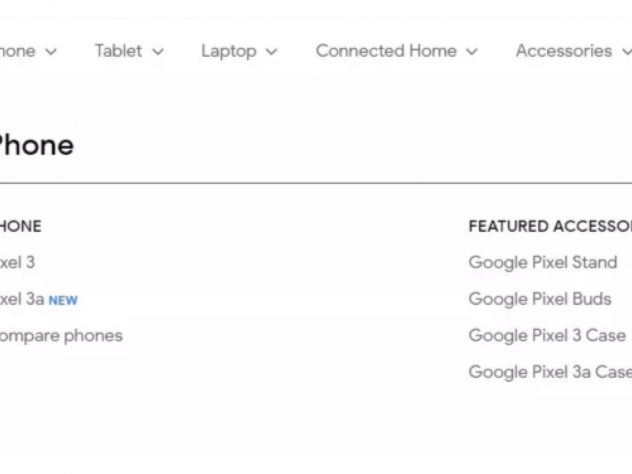This screenshot has width=632, height=474.
Task: Expand the Tablet menu chevron
Action: (158, 51)
